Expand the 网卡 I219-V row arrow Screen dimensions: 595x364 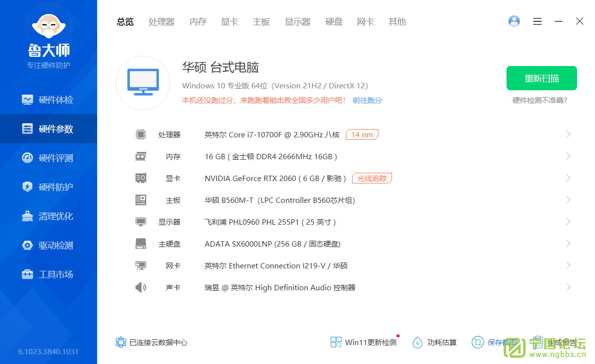click(x=568, y=265)
